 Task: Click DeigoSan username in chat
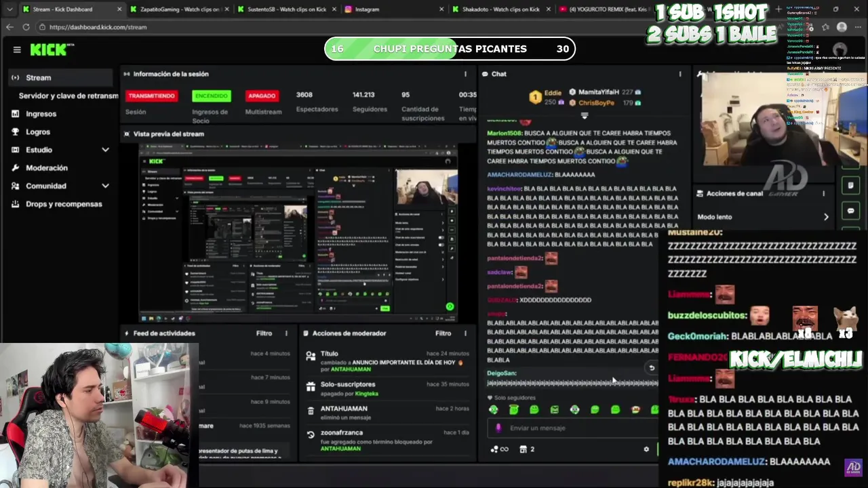pyautogui.click(x=502, y=373)
